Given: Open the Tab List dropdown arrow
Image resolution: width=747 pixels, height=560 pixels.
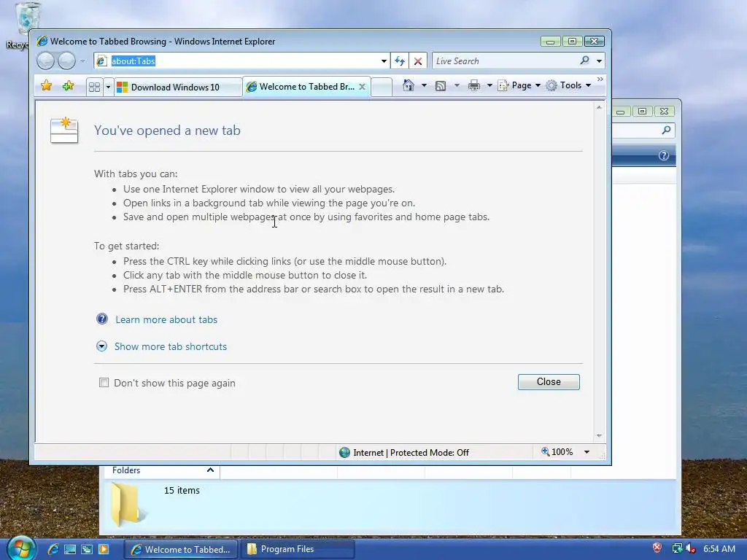Looking at the screenshot, I should pos(108,87).
